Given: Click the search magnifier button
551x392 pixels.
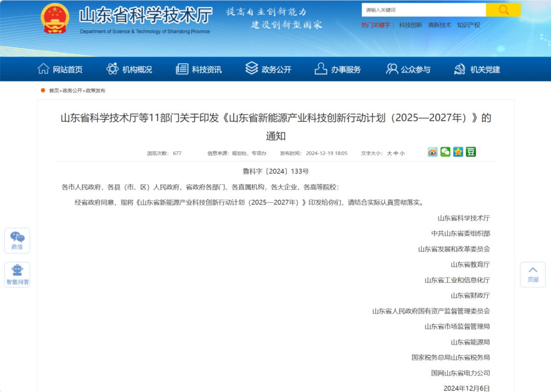Looking at the screenshot, I should [503, 10].
